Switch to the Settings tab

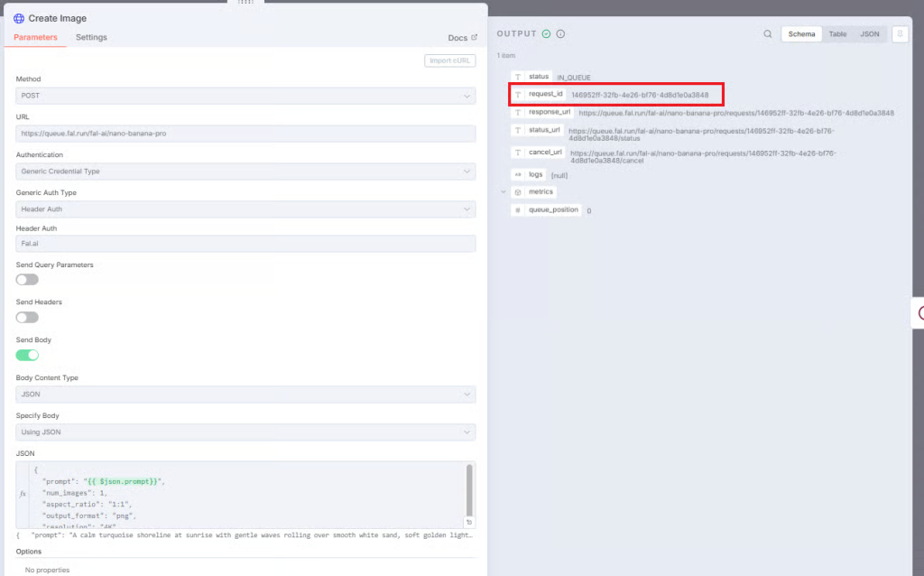pyautogui.click(x=91, y=37)
